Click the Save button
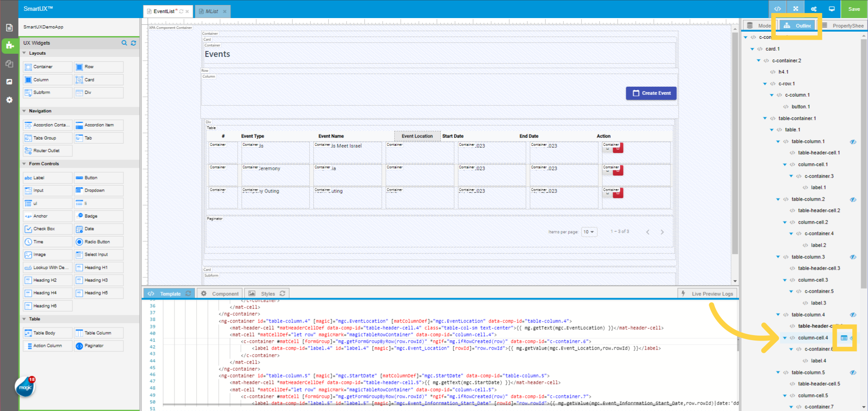868x411 pixels. [854, 9]
